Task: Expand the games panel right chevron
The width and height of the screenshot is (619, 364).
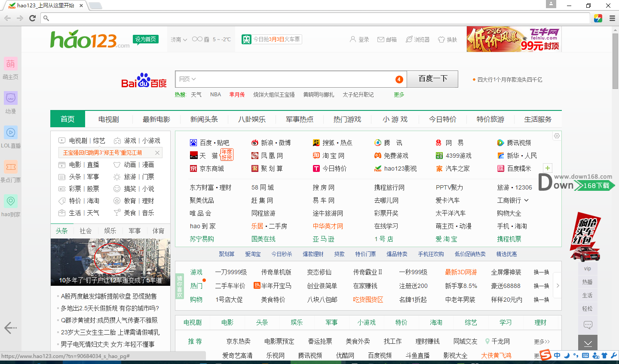Action: click(558, 286)
